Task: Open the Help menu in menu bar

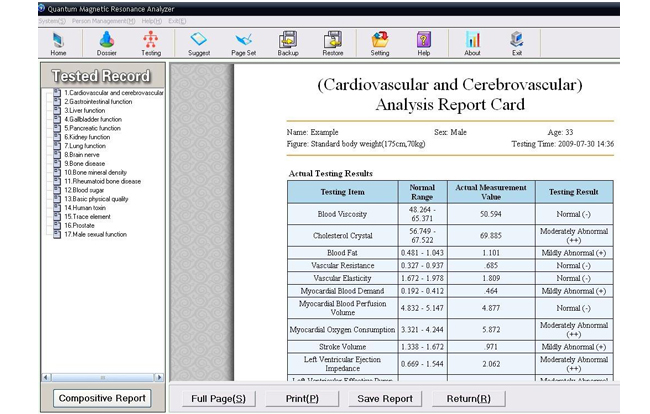Action: click(x=152, y=21)
